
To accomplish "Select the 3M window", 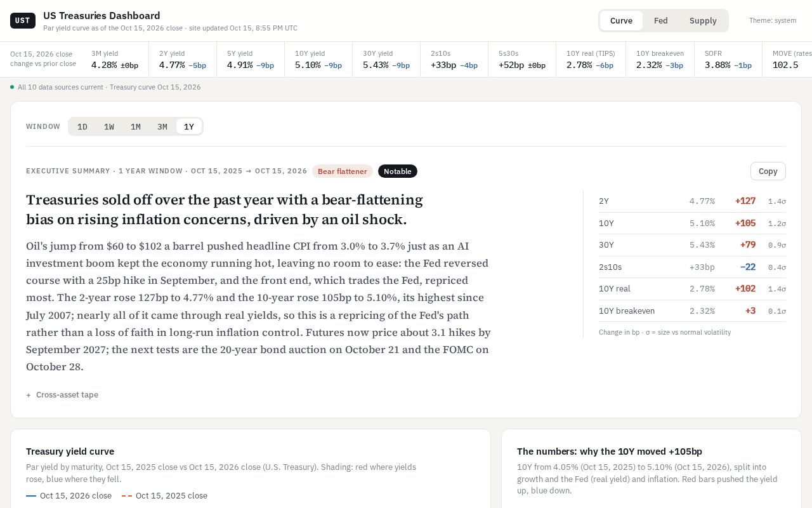I will pyautogui.click(x=162, y=126).
